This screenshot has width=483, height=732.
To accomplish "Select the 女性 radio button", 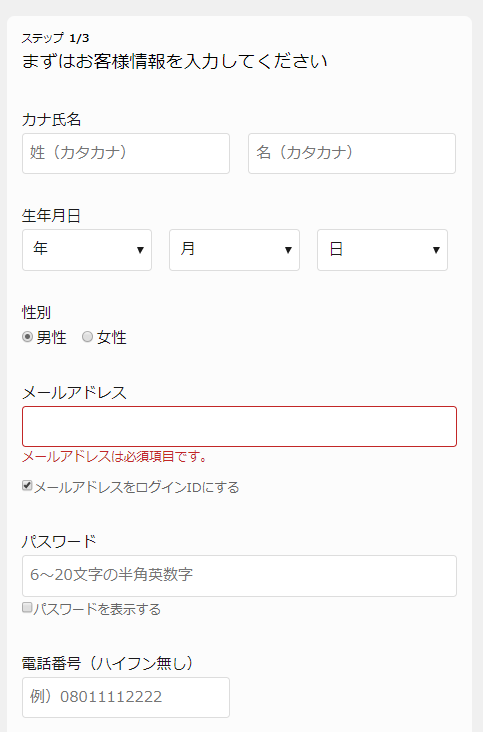I will click(87, 337).
